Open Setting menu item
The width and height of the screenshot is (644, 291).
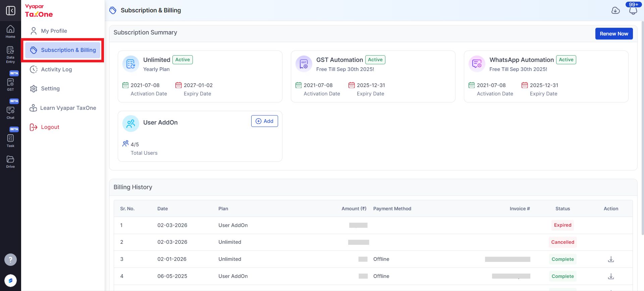click(63, 88)
